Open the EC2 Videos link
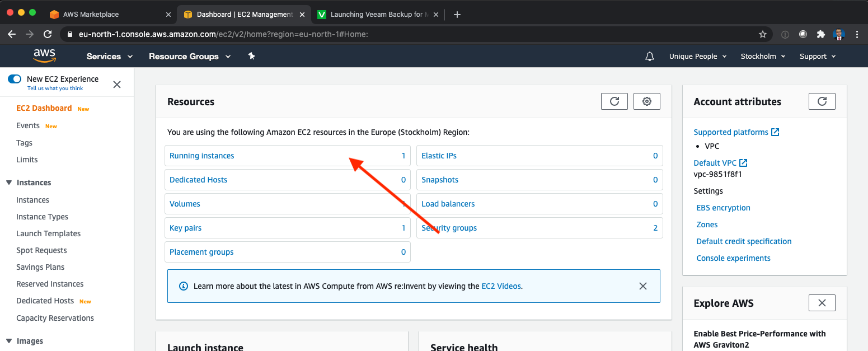 (x=501, y=286)
